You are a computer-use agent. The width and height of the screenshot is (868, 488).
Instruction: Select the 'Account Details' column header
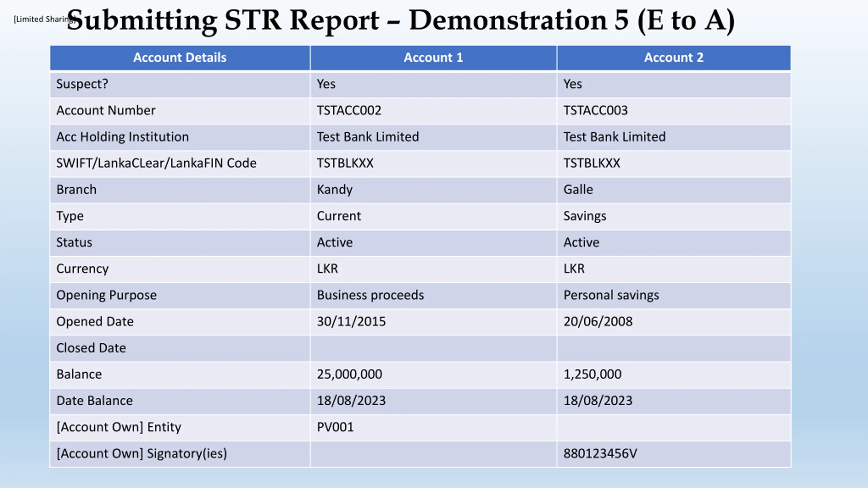click(180, 58)
